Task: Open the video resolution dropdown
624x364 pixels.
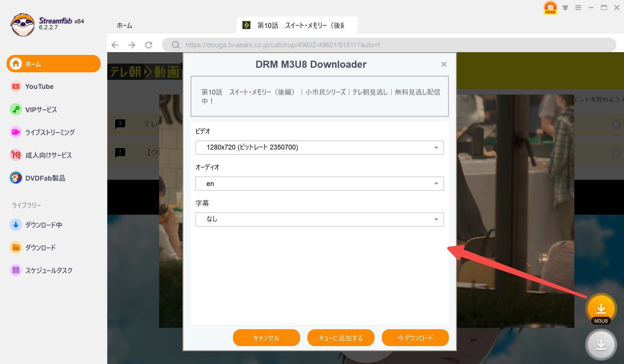Action: (319, 148)
